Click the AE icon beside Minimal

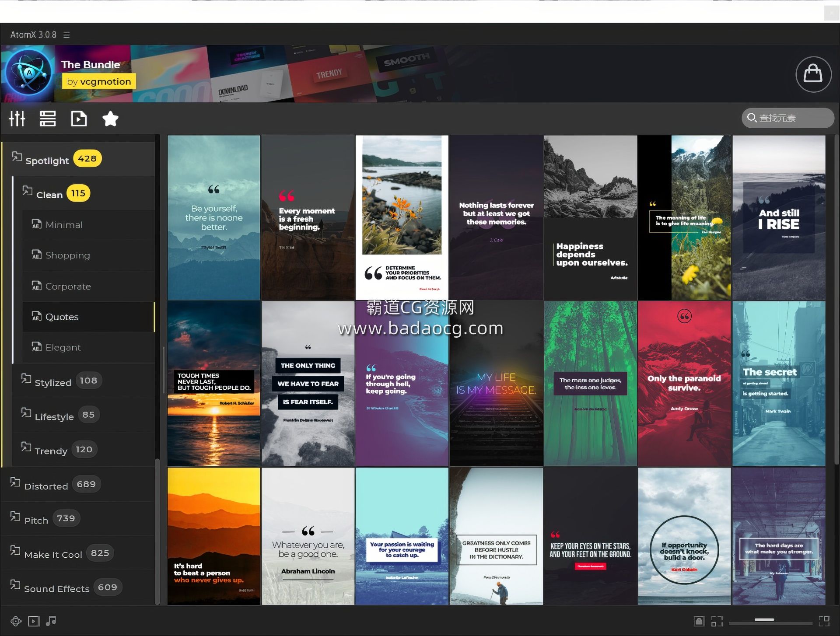pyautogui.click(x=36, y=224)
